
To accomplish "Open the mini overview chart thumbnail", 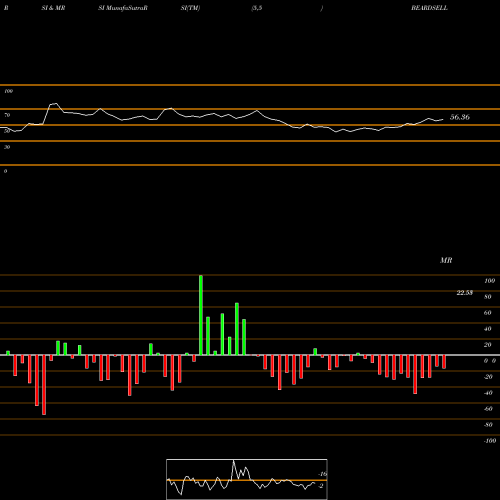I will pyautogui.click(x=247, y=479).
